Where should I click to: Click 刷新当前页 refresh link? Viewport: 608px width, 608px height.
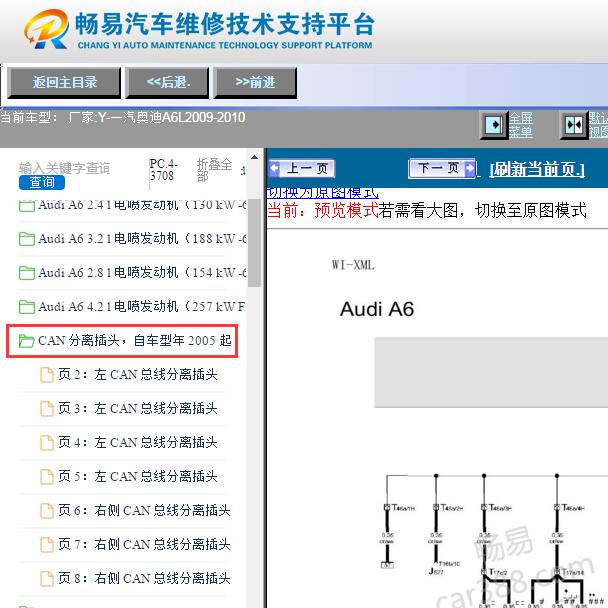537,169
